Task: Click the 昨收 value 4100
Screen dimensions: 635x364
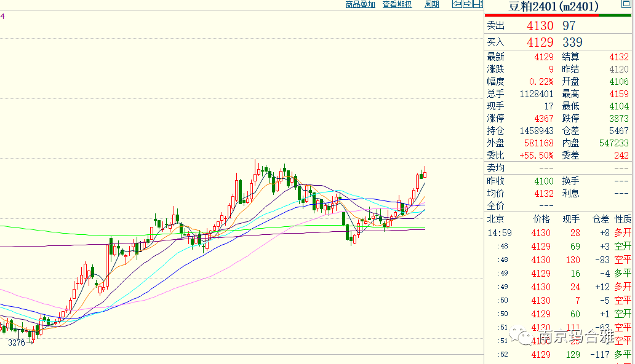Action: (x=543, y=181)
